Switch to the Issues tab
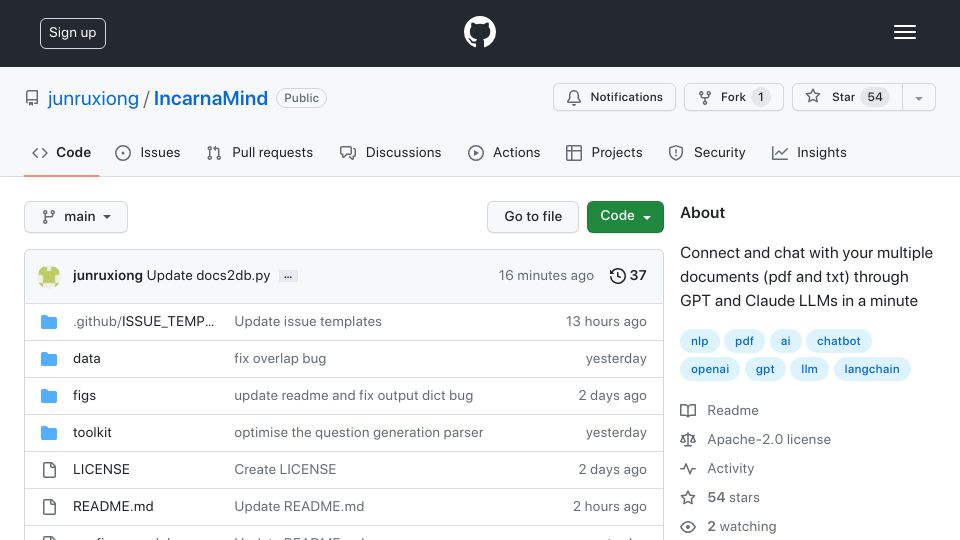This screenshot has height=540, width=960. pos(148,152)
